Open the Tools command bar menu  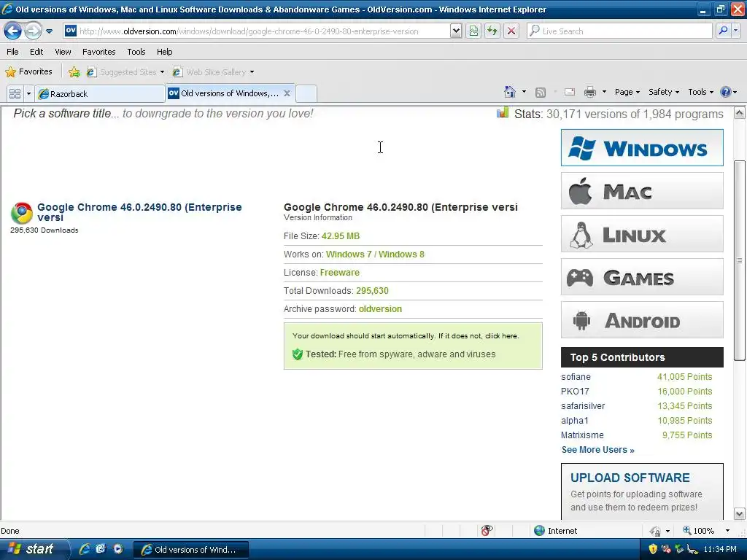click(700, 92)
